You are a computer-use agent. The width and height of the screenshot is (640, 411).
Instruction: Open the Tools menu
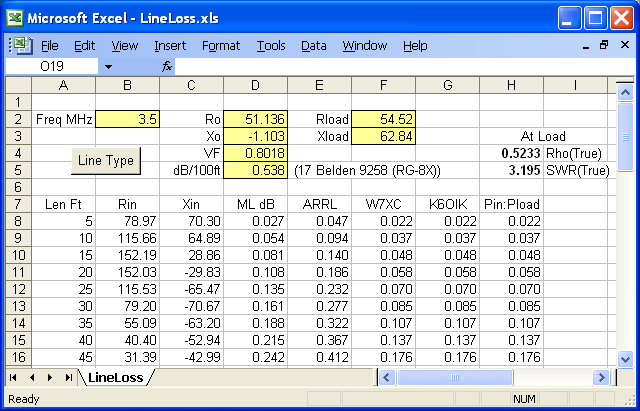point(270,45)
